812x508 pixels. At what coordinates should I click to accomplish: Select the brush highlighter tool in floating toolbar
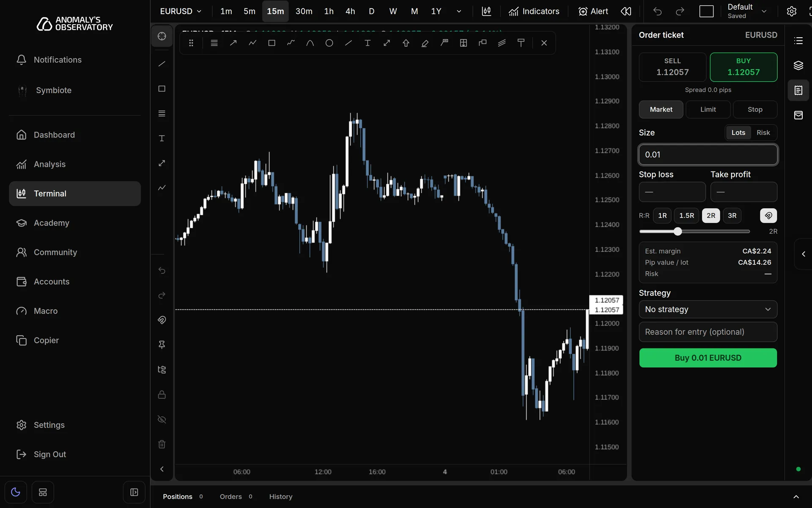425,43
